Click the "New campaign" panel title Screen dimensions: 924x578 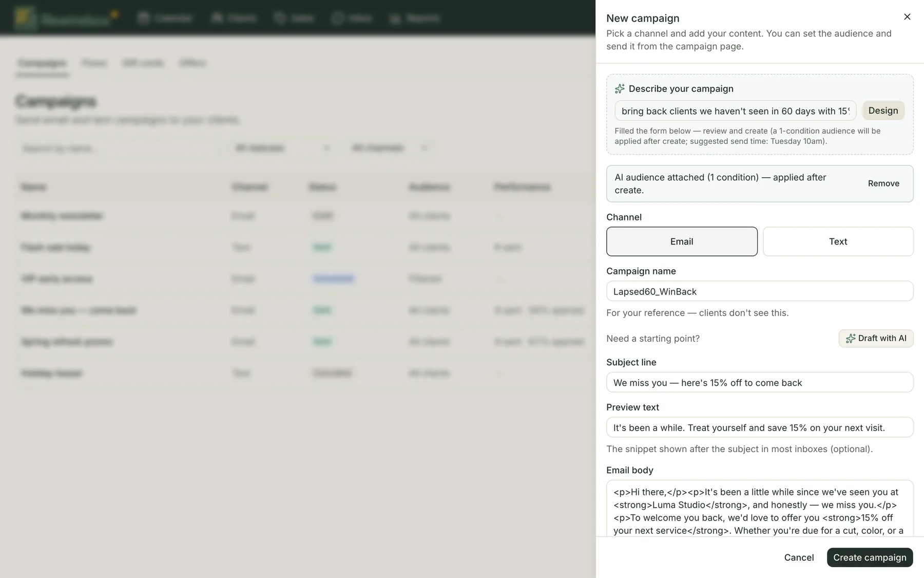point(643,18)
